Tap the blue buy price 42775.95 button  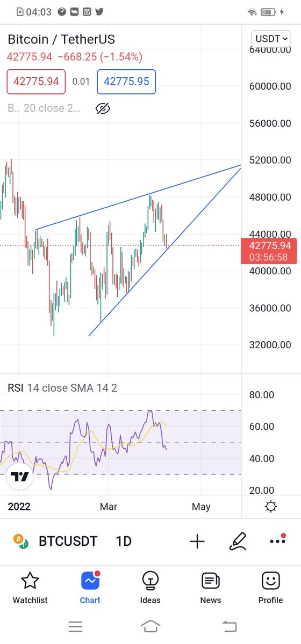point(126,82)
